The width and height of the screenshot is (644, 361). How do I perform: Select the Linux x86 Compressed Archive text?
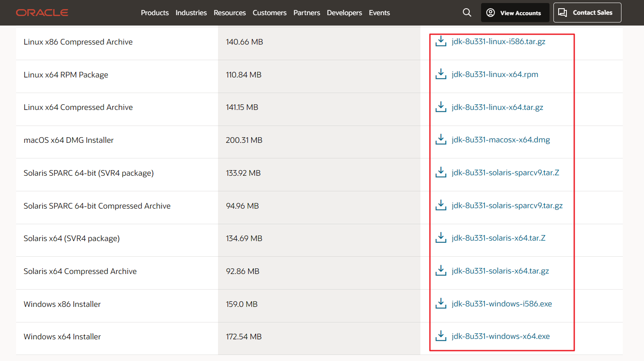pyautogui.click(x=78, y=42)
